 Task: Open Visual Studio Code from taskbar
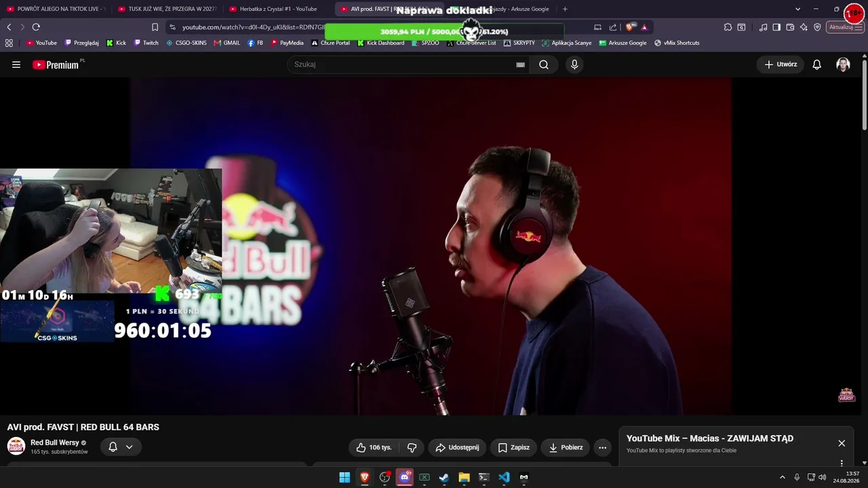click(504, 477)
